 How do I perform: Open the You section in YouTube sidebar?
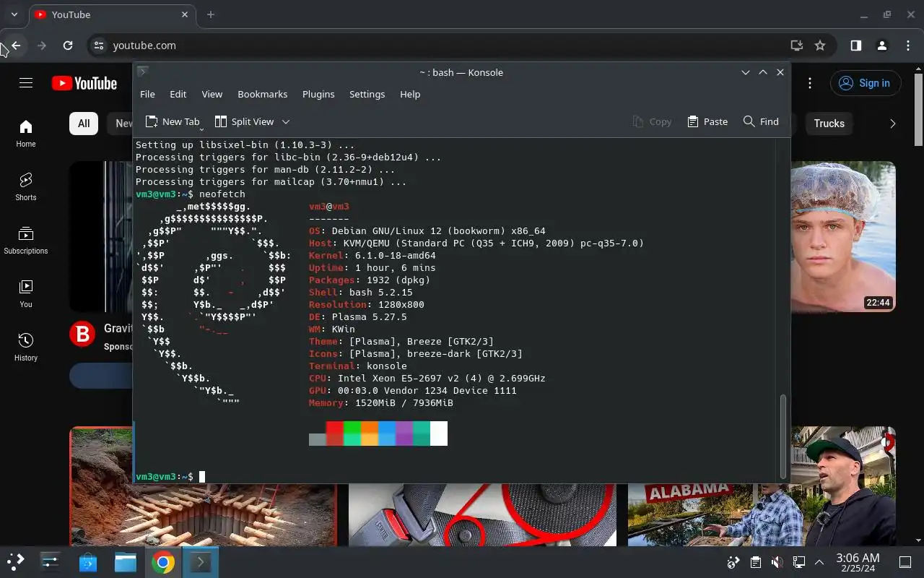pyautogui.click(x=26, y=294)
